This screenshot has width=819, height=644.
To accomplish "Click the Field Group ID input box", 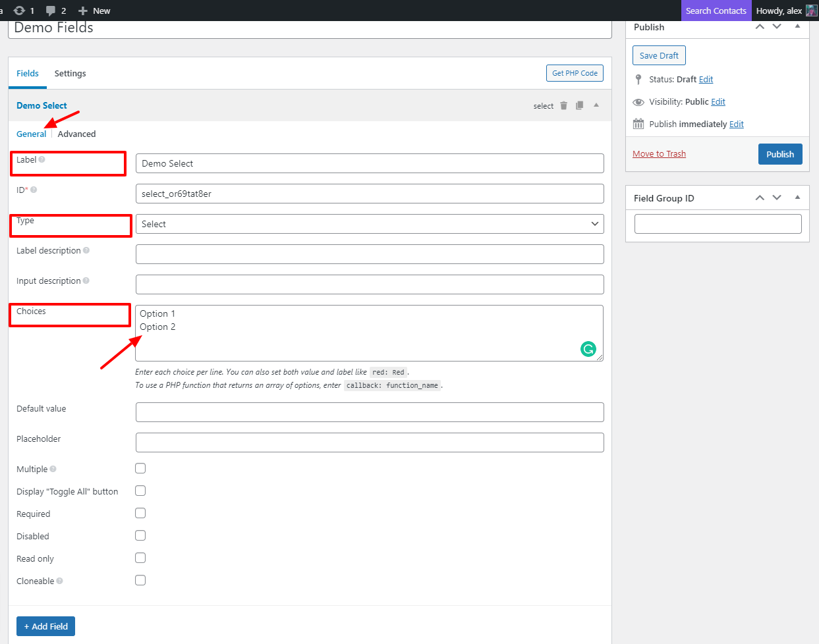I will [718, 224].
